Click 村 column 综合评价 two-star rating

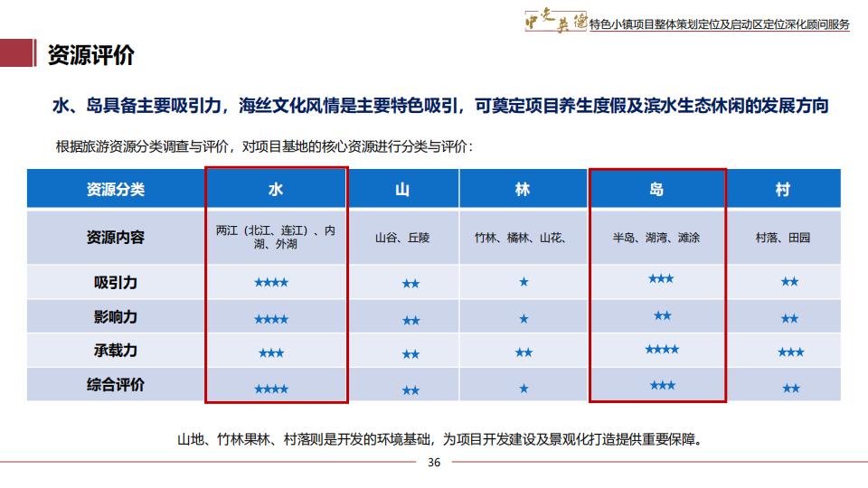tap(792, 389)
